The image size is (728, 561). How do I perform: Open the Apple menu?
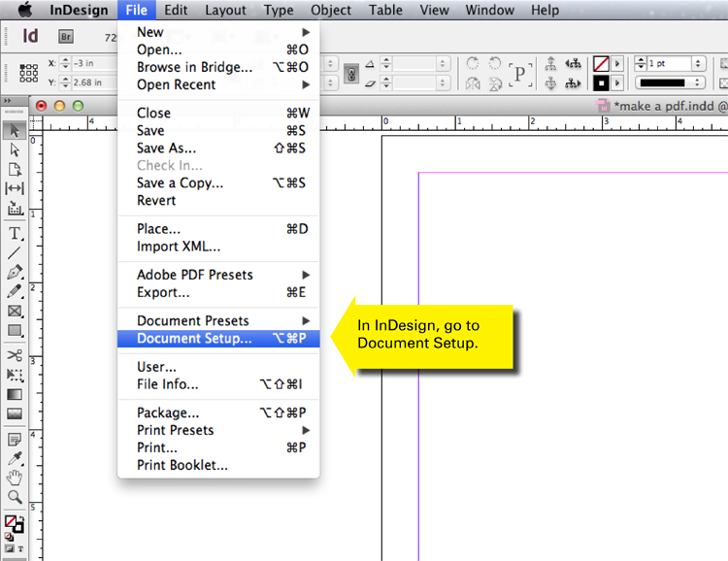pos(24,10)
